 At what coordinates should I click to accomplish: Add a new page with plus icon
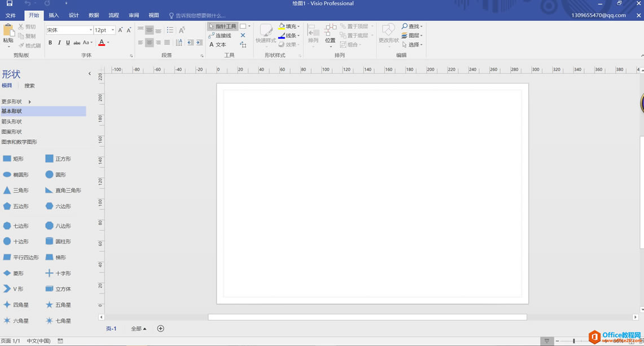[160, 329]
